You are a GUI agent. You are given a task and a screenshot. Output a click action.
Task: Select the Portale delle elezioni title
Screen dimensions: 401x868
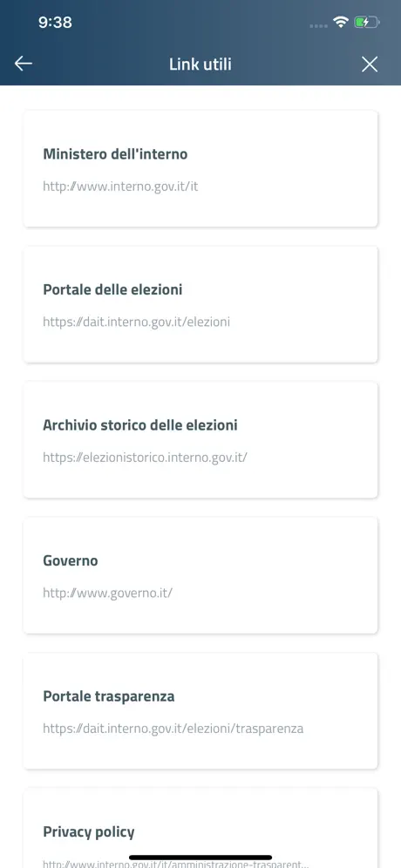point(112,289)
